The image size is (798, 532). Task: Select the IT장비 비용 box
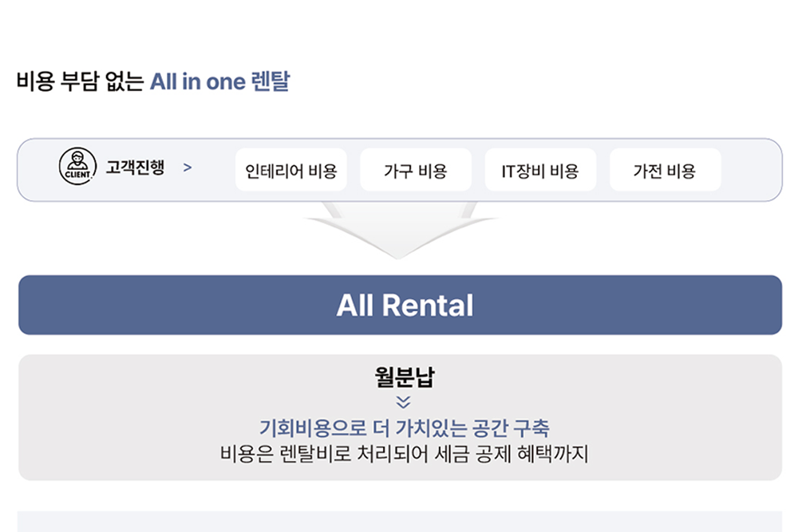540,170
